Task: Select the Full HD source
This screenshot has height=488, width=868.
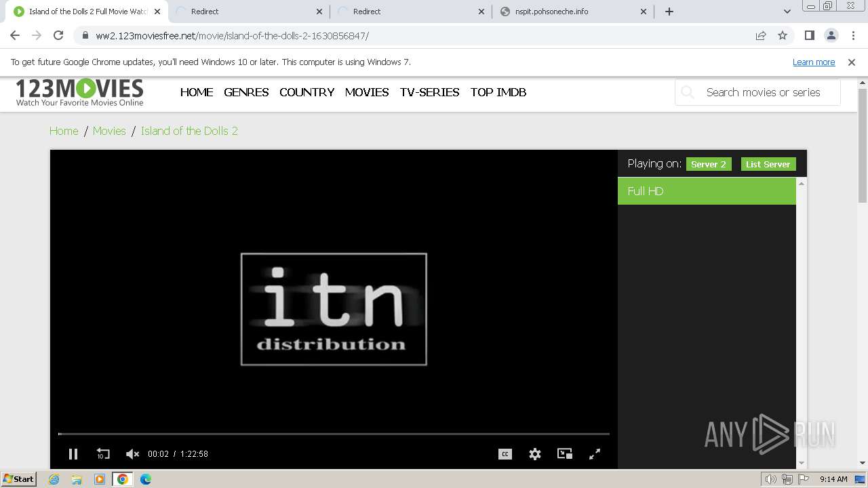Action: point(707,191)
